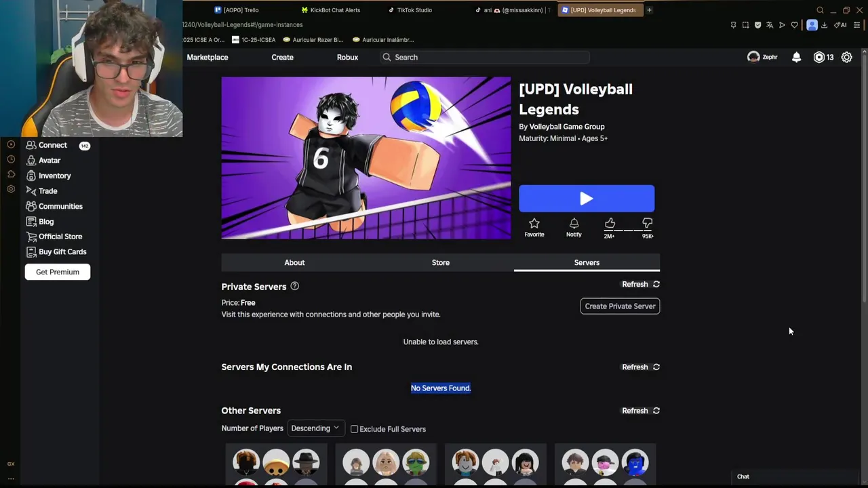868x488 pixels.
Task: Open Roblox settings gear in header
Action: (x=847, y=57)
